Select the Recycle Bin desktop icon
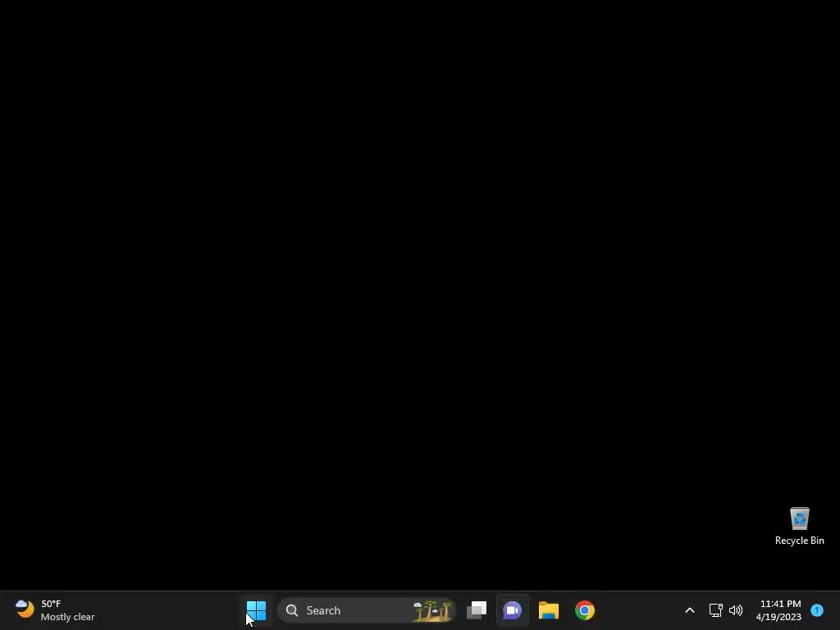Image resolution: width=840 pixels, height=630 pixels. point(799,527)
